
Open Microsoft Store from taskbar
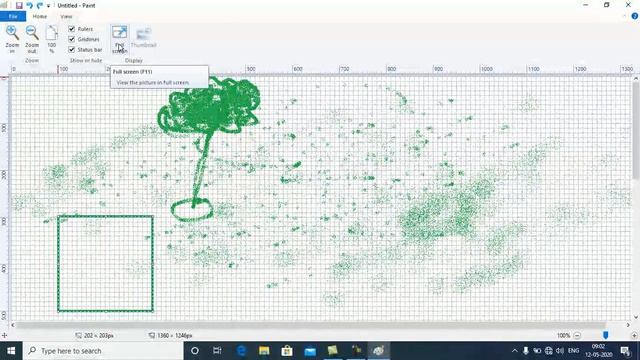287,351
